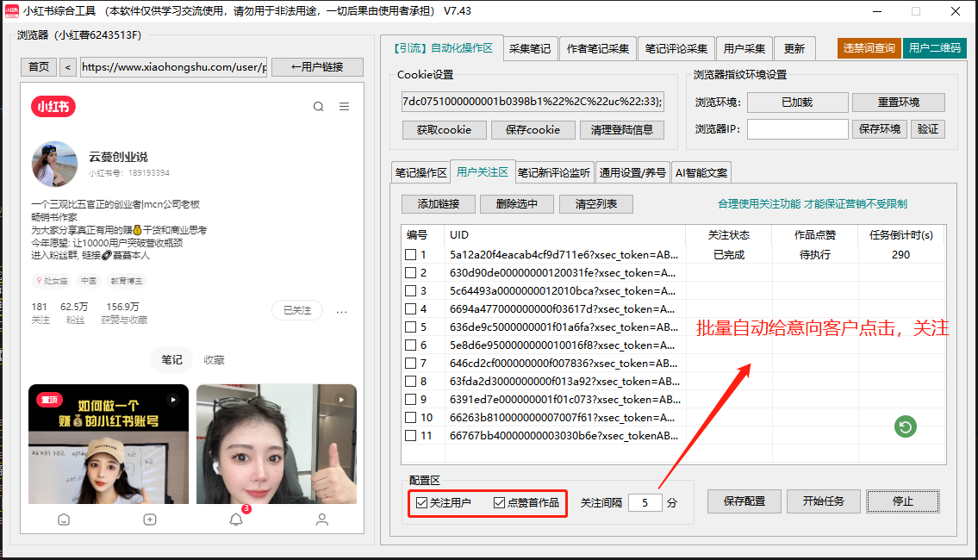The image size is (978, 560).
Task: Click the 关注间隔 interval input field
Action: [645, 502]
